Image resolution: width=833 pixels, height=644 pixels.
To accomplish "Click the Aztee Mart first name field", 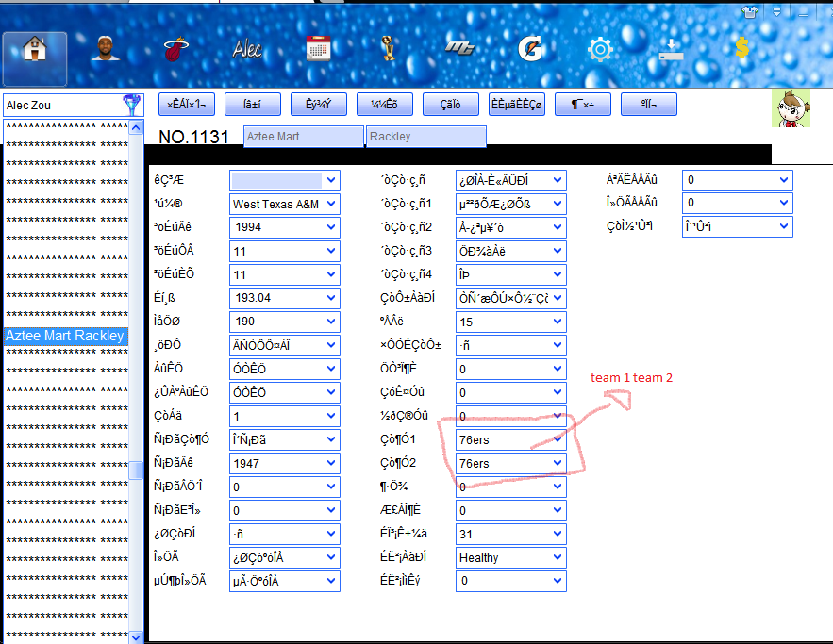I will coord(302,137).
